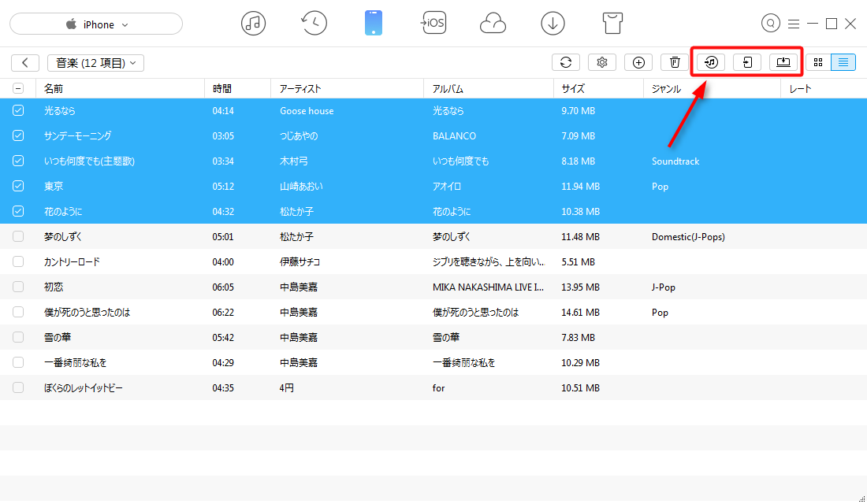
Task: Switch to list view
Action: 843,62
